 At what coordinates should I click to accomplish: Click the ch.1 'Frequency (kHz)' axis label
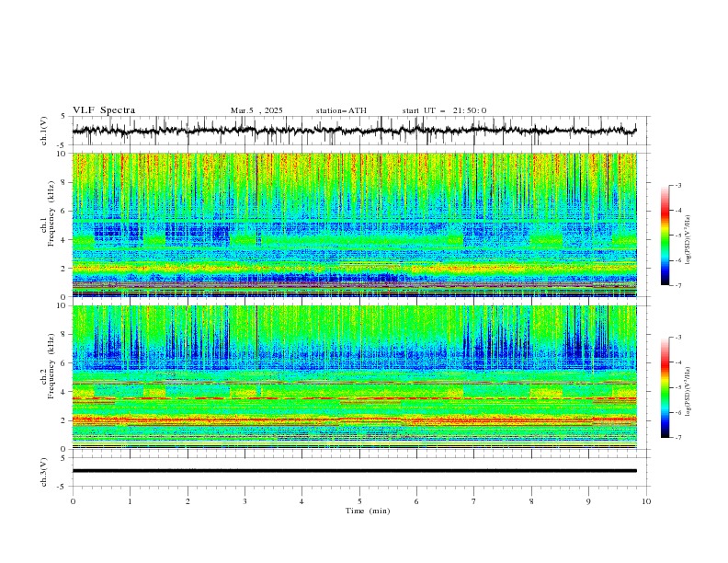(51, 214)
